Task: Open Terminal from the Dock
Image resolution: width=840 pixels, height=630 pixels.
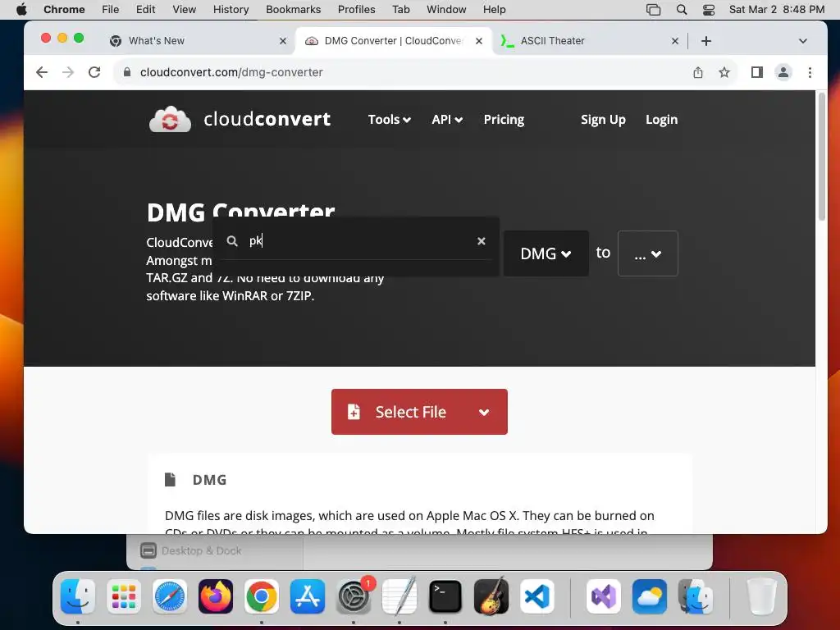Action: point(445,596)
